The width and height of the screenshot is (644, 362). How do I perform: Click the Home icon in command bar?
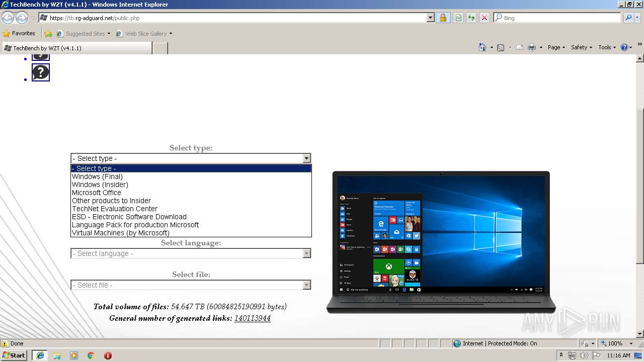tap(482, 47)
